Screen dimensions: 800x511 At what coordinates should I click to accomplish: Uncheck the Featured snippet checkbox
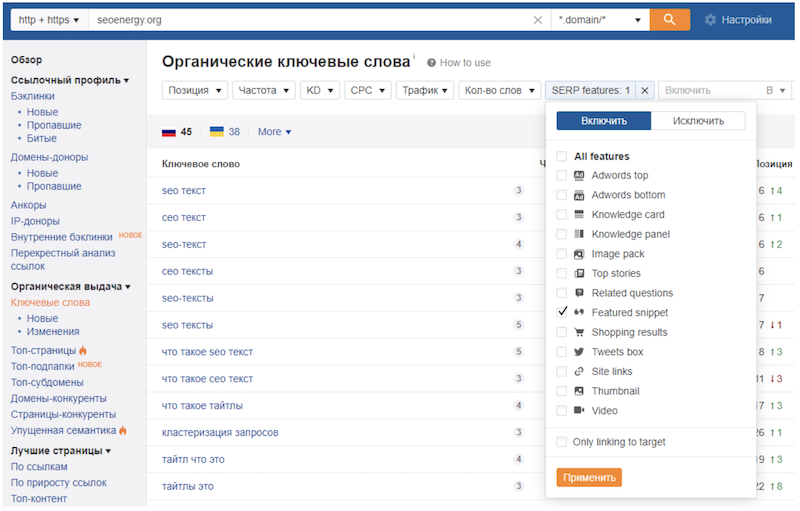pyautogui.click(x=562, y=312)
